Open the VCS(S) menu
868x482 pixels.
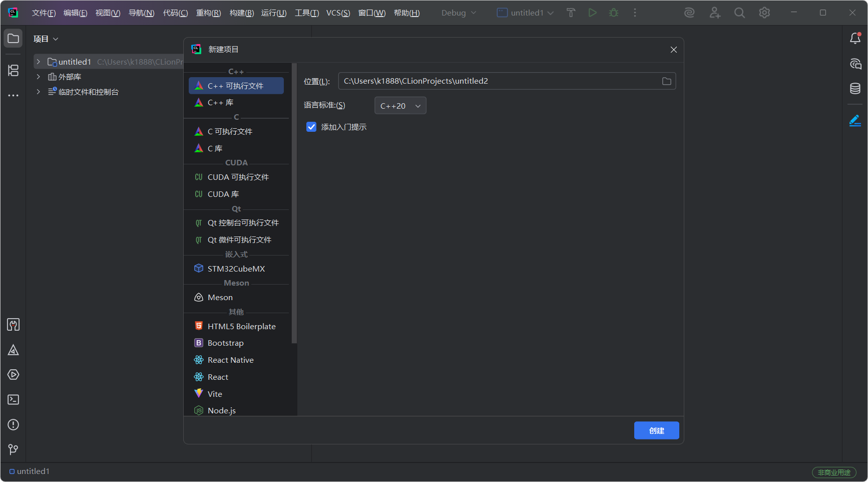click(338, 13)
